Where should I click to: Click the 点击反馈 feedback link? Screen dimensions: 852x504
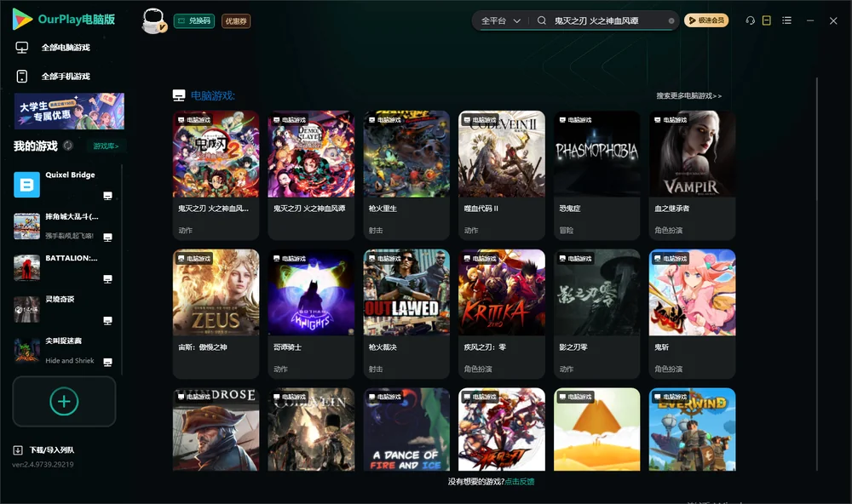[520, 481]
